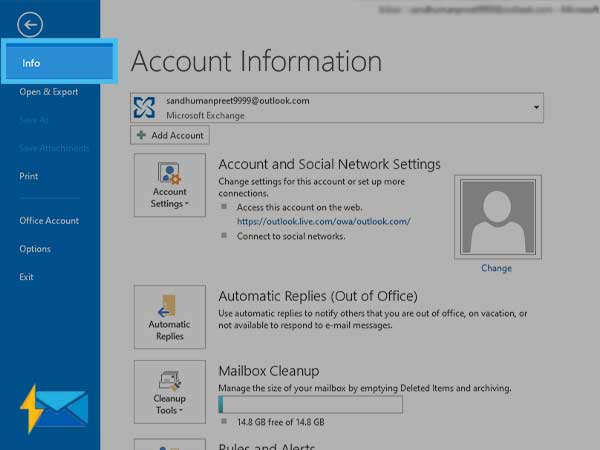Select the Info menu item
600x450 pixels.
59,61
